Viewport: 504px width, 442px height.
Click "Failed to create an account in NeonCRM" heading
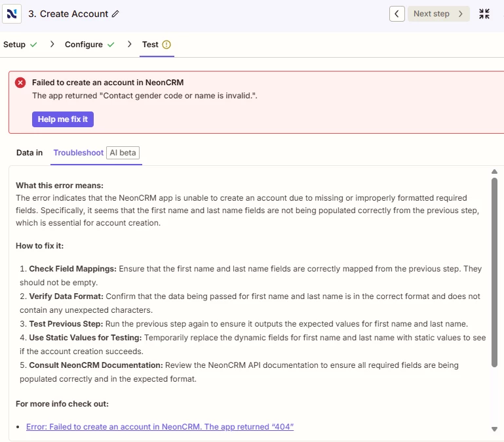tap(107, 83)
